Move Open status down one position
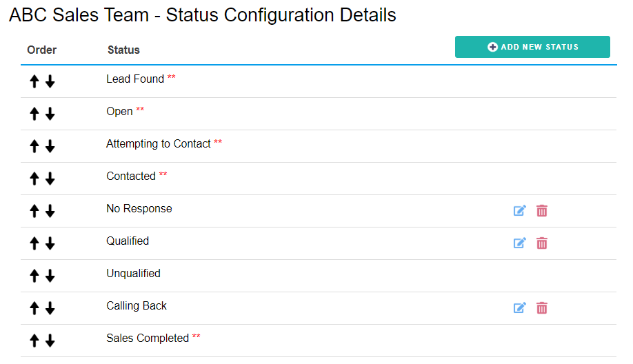 point(50,114)
